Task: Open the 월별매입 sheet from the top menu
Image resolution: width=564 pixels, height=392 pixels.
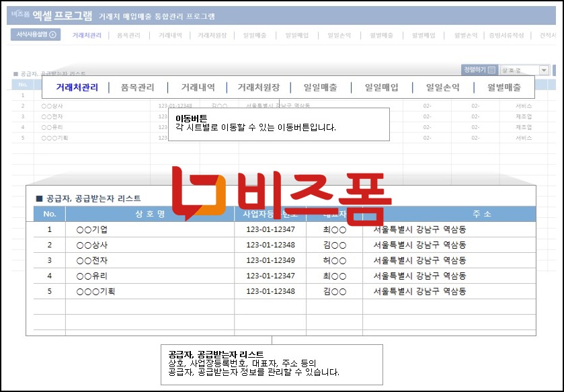Action: tap(424, 35)
